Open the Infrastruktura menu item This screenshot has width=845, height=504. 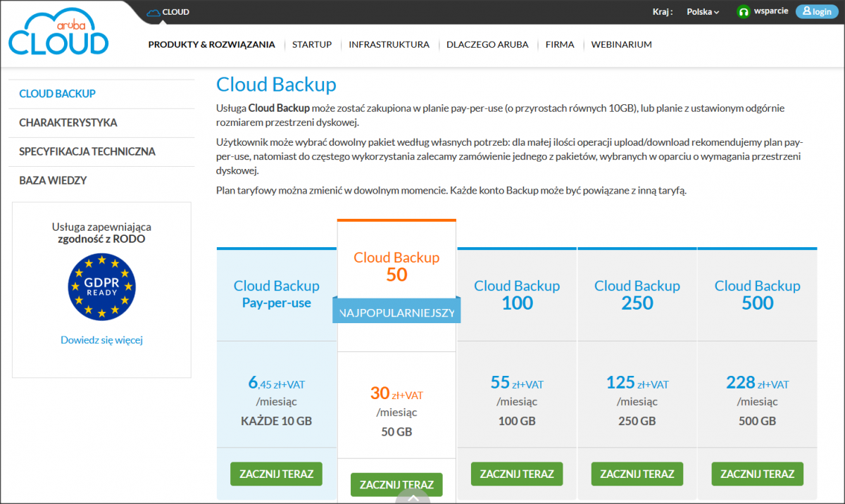[x=389, y=44]
